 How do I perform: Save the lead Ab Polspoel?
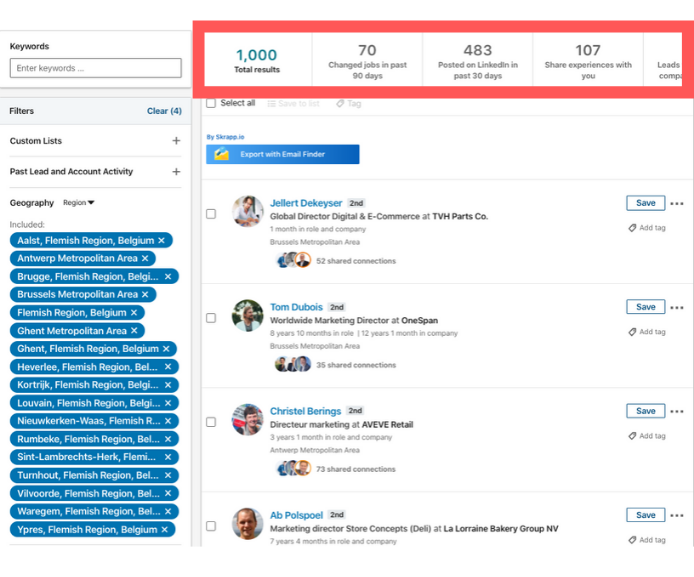(645, 515)
